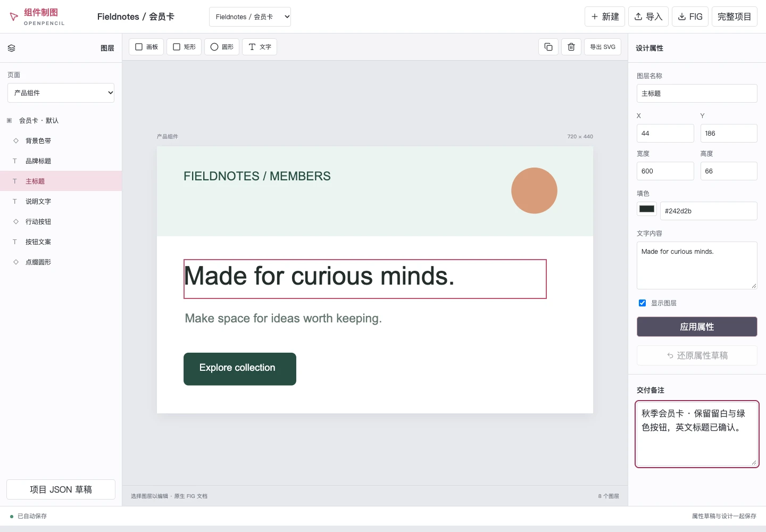Open the 产品组件 page dropdown
Screen dimensions: 766x532
pyautogui.click(x=61, y=93)
